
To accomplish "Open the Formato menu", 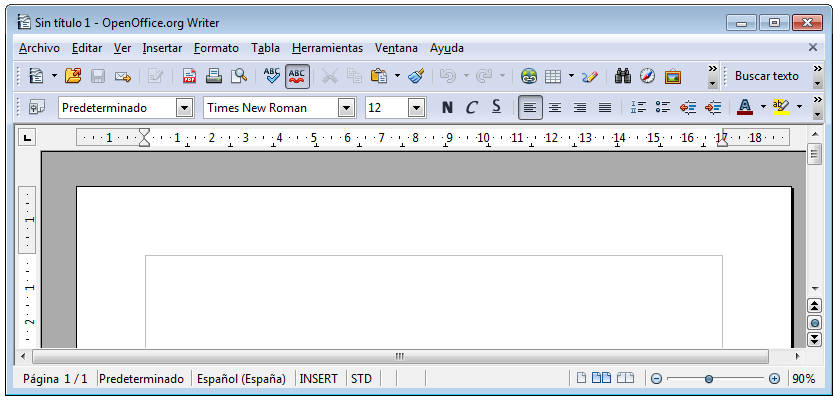I will [216, 48].
